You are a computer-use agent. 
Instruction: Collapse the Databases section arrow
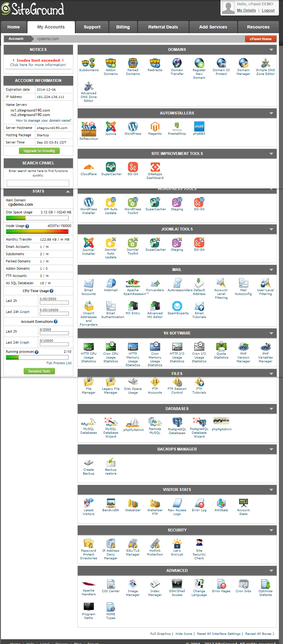pyautogui.click(x=271, y=409)
